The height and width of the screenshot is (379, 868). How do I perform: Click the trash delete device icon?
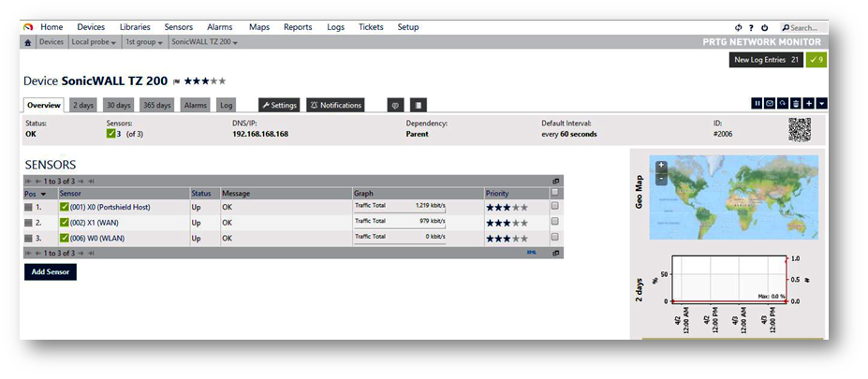click(795, 104)
